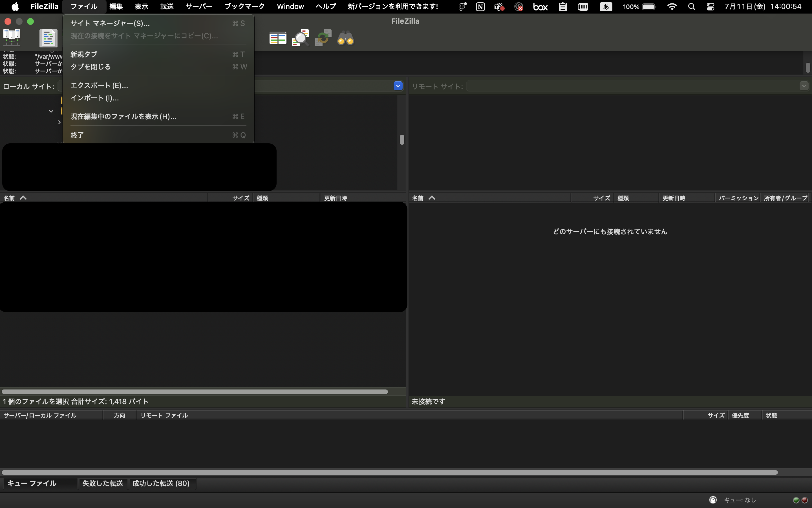This screenshot has width=812, height=508.
Task: Sort remote list by パーミッション column
Action: (x=738, y=198)
